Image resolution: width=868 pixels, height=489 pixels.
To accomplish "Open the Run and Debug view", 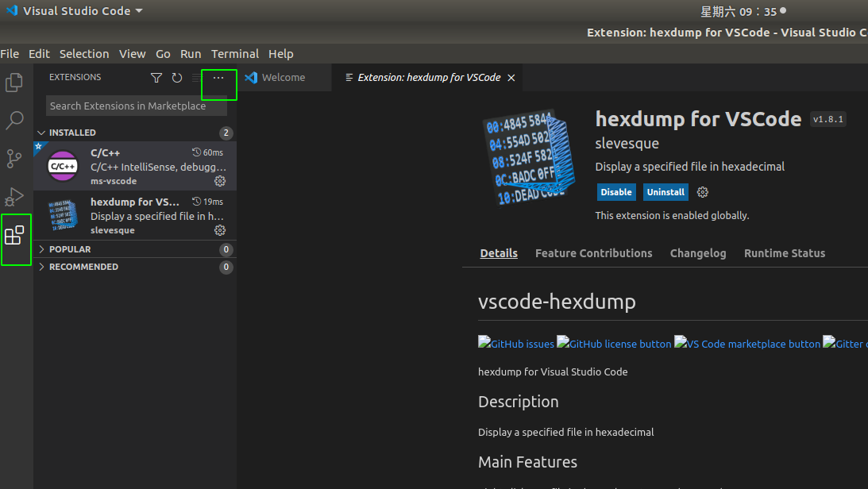I will coord(14,197).
